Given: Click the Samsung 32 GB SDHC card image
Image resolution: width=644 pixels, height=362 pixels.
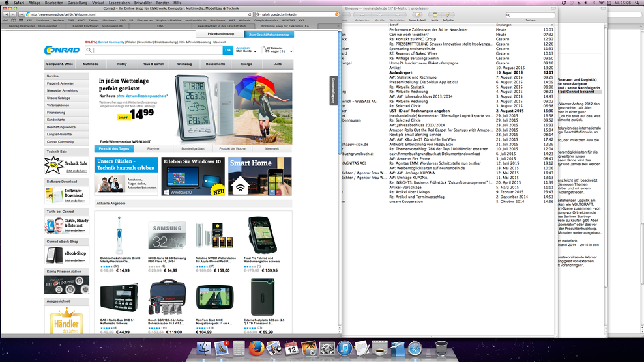Looking at the screenshot, I should pos(167,235).
